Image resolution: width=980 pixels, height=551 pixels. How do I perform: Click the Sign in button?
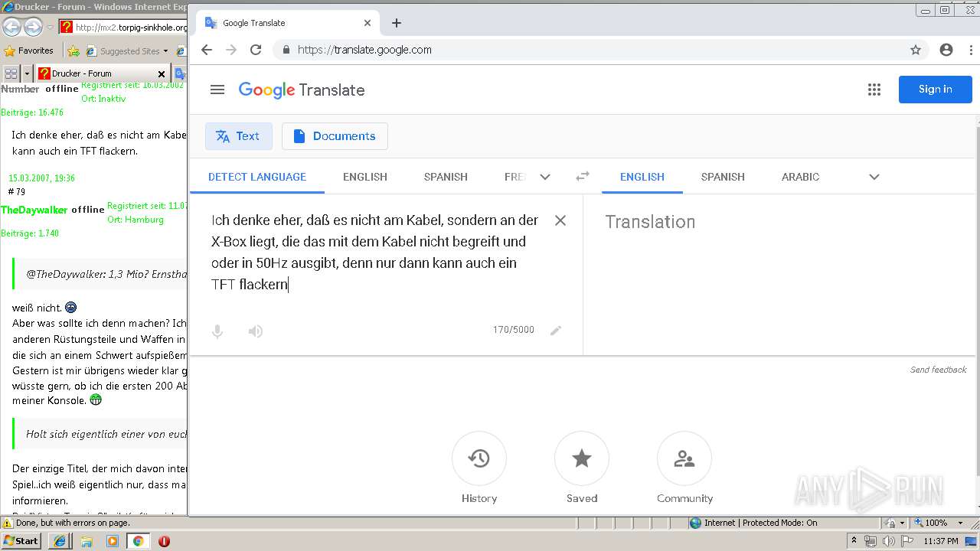935,90
